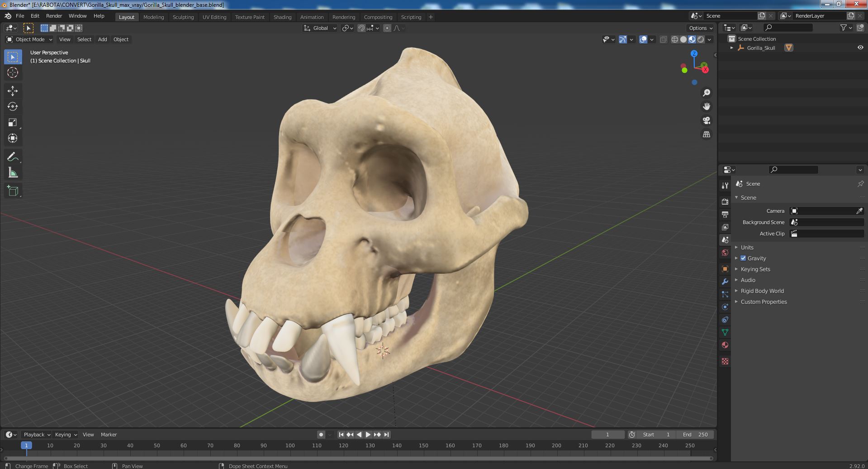
Task: Open the View Layer properties tab
Action: coord(725,227)
